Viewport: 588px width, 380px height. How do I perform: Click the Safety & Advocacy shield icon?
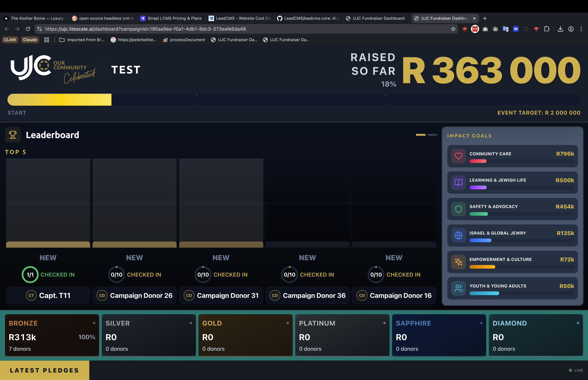pyautogui.click(x=459, y=209)
